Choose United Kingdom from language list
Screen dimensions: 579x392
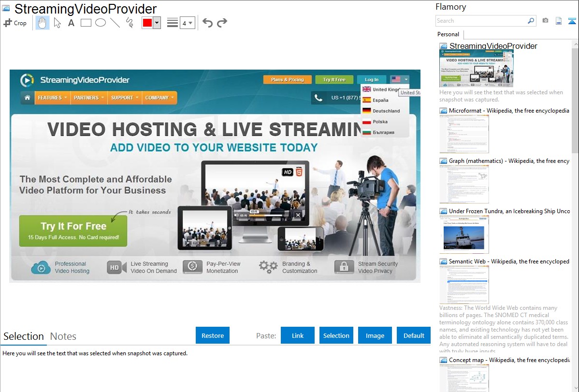pos(381,89)
